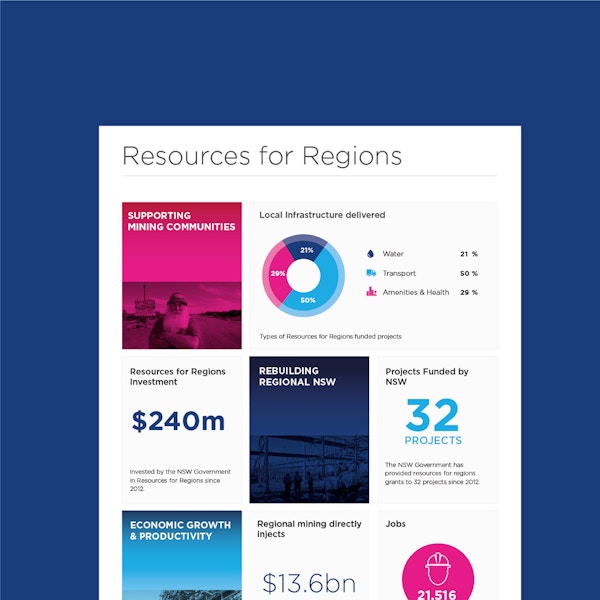Click the Transport truck icon
The width and height of the screenshot is (600, 600).
click(x=370, y=273)
